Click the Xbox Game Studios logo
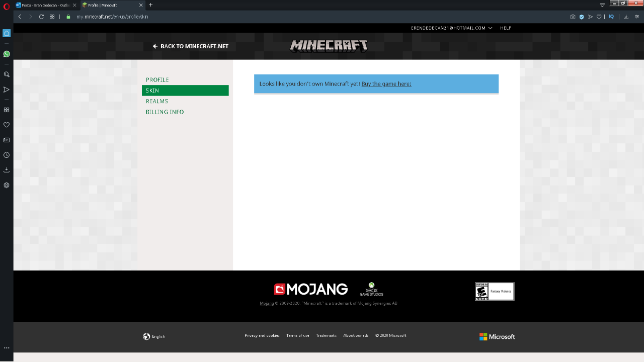Screen dimensions: 644x362 [x=371, y=289]
